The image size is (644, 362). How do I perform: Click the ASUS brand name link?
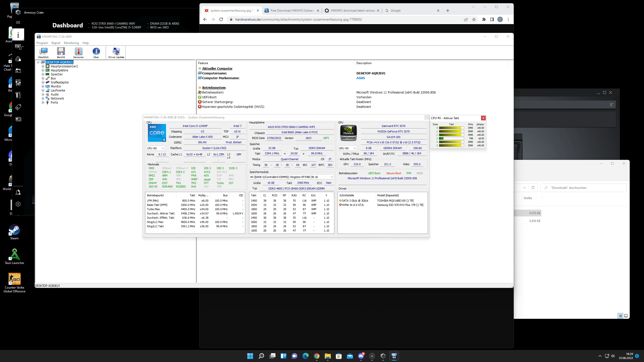(360, 78)
